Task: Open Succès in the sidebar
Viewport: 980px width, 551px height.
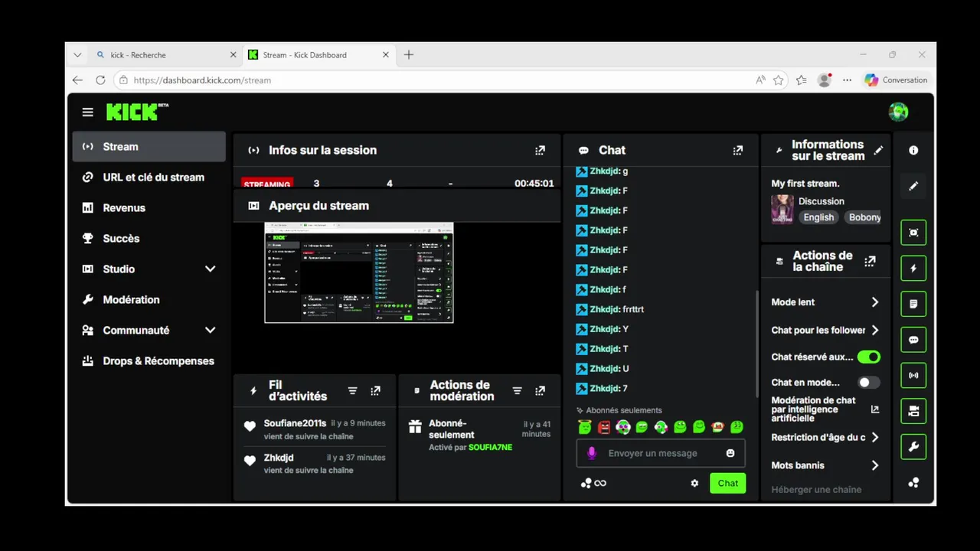Action: [x=149, y=239]
